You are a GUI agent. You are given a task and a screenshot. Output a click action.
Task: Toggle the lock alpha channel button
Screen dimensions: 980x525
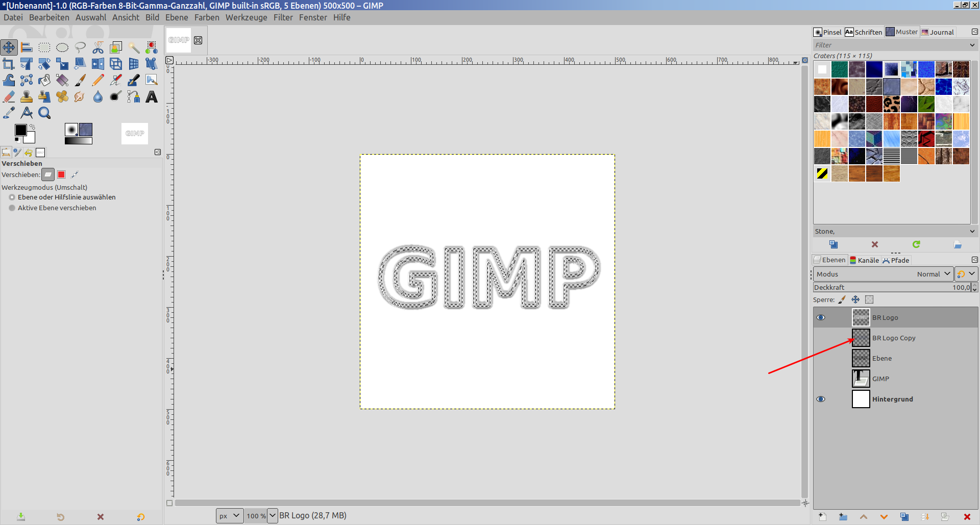click(869, 299)
